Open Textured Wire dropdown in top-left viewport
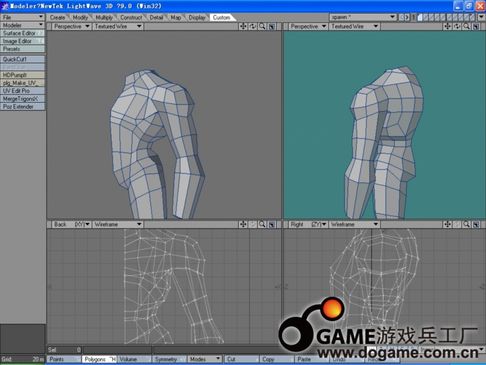 (118, 26)
